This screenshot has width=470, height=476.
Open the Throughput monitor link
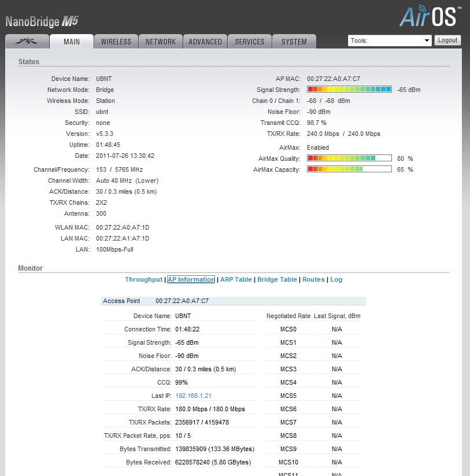pyautogui.click(x=143, y=279)
